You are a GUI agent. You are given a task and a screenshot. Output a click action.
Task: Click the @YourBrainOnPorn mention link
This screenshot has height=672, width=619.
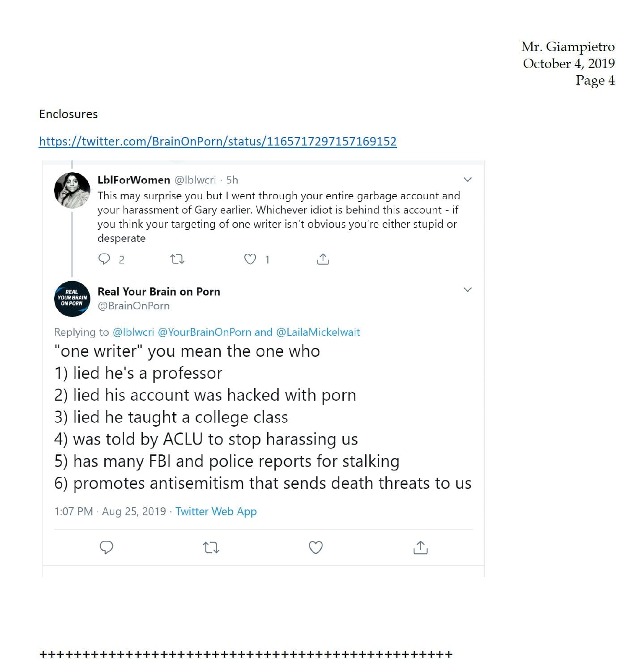(205, 332)
